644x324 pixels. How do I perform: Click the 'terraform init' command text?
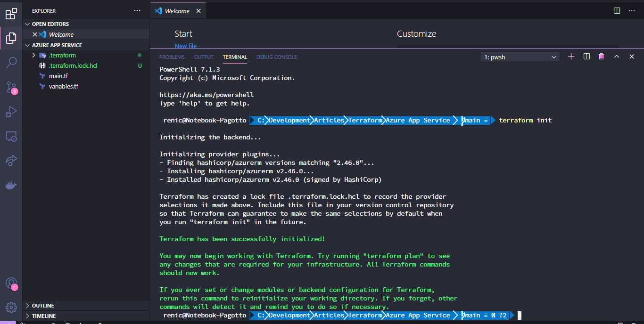point(525,120)
